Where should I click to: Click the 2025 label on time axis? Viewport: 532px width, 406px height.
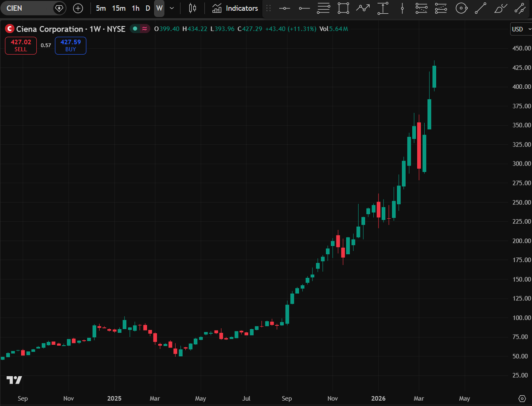114,398
